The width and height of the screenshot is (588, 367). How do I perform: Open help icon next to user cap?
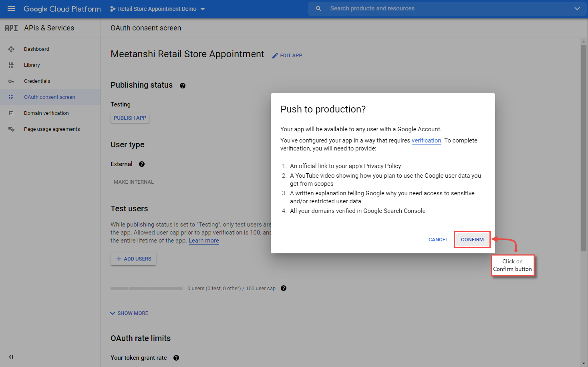[284, 288]
